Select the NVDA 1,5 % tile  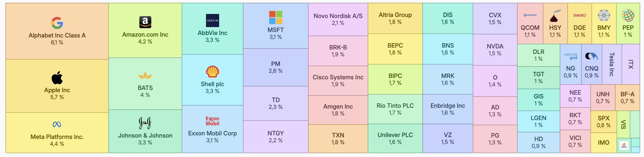(x=495, y=50)
